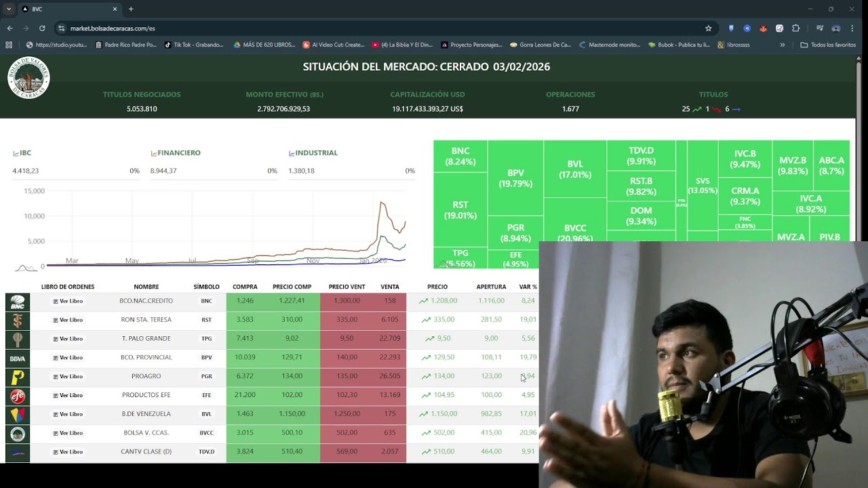The image size is (868, 488).
Task: Click Ver Libro for BCO. PROVINCIAL
Action: (68, 358)
